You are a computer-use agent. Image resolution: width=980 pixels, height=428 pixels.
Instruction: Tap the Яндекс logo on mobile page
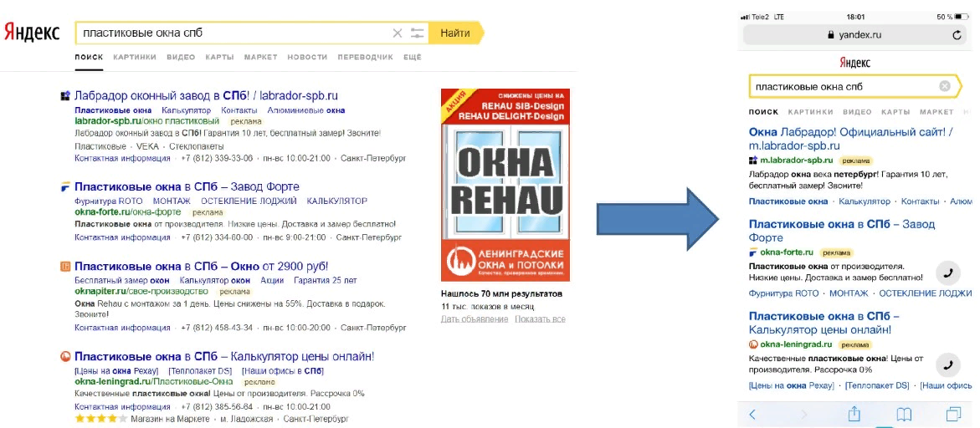point(854,63)
